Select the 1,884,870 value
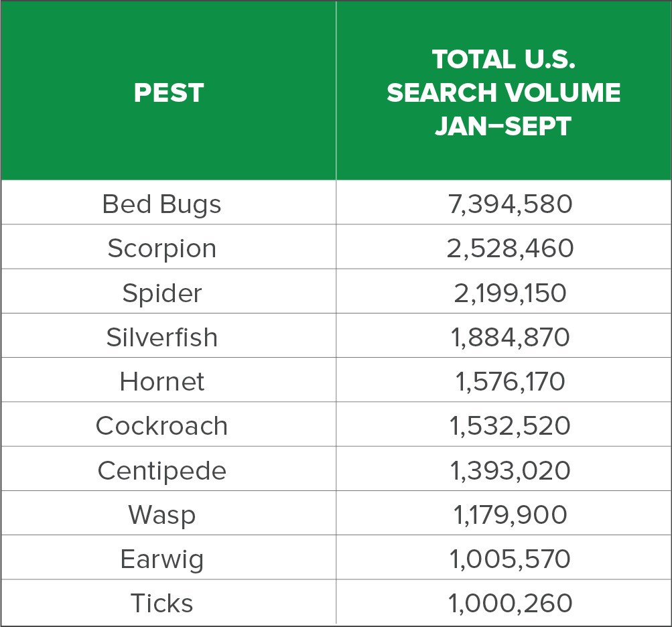The width and height of the screenshot is (672, 627). 510,337
